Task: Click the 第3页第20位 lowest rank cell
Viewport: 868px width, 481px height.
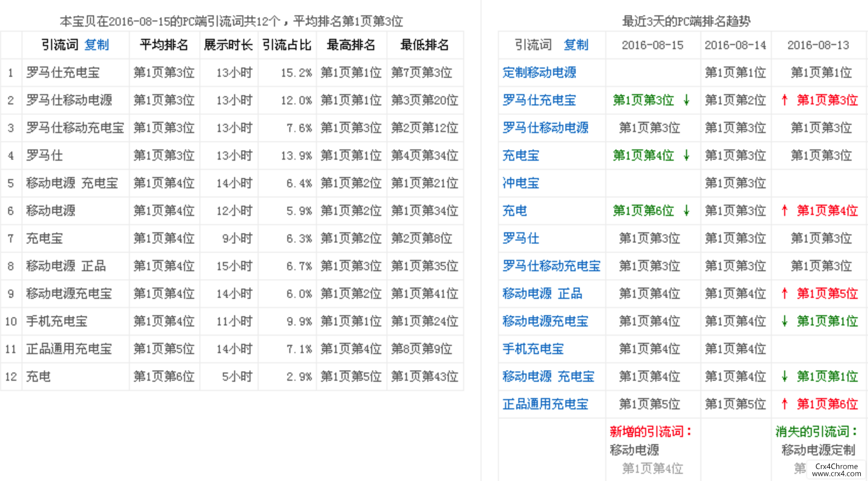Action: point(424,100)
